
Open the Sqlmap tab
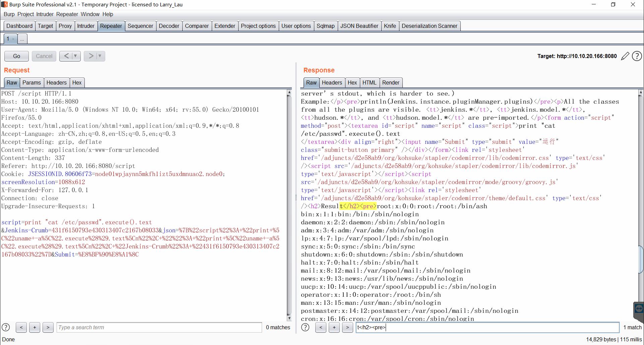[x=325, y=26]
